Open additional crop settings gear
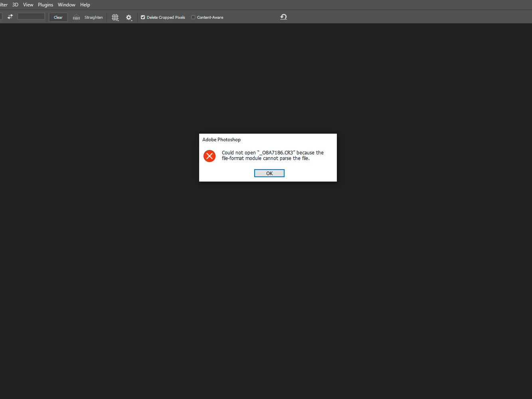The width and height of the screenshot is (532, 399). point(129,18)
